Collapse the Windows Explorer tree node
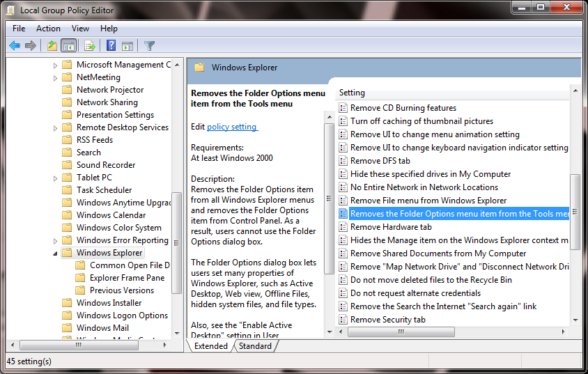The image size is (588, 374). tap(55, 254)
